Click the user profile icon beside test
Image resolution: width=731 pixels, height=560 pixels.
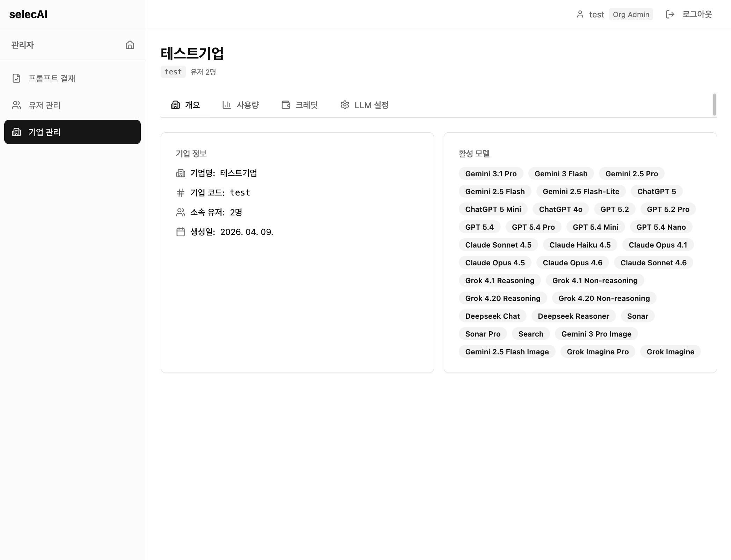click(x=580, y=14)
